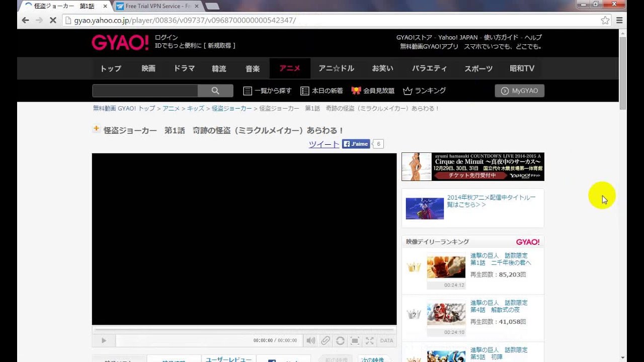The height and width of the screenshot is (362, 644).
Task: Select the 音楽 navigation tab
Action: tap(253, 68)
